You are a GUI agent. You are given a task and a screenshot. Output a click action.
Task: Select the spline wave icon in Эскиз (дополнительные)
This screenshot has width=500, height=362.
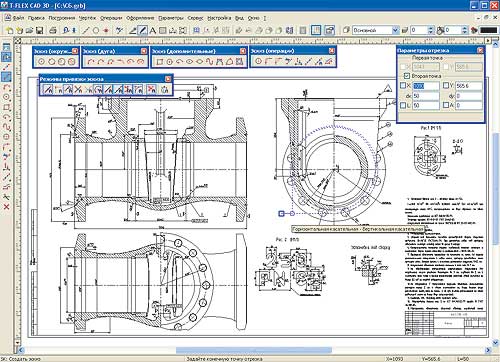click(x=209, y=62)
